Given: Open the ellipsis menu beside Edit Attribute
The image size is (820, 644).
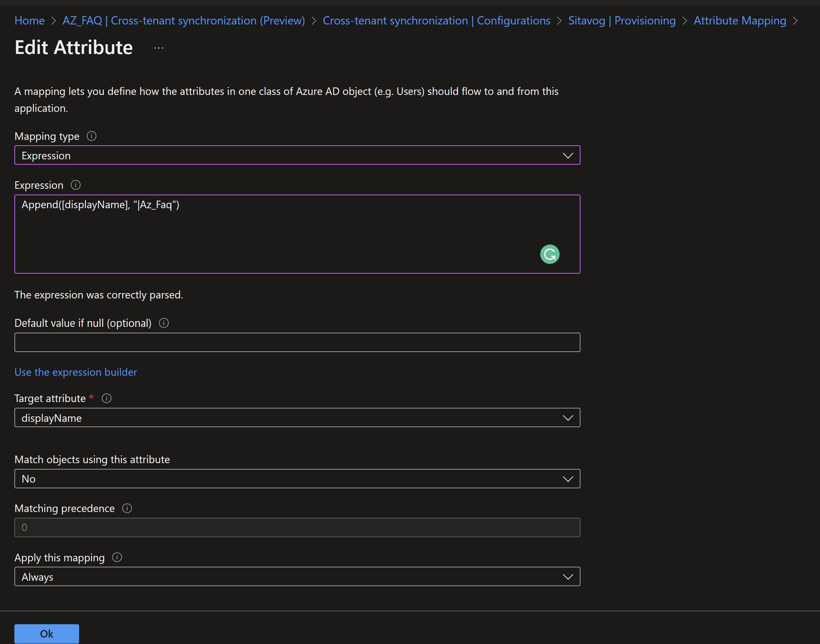Looking at the screenshot, I should [x=159, y=48].
